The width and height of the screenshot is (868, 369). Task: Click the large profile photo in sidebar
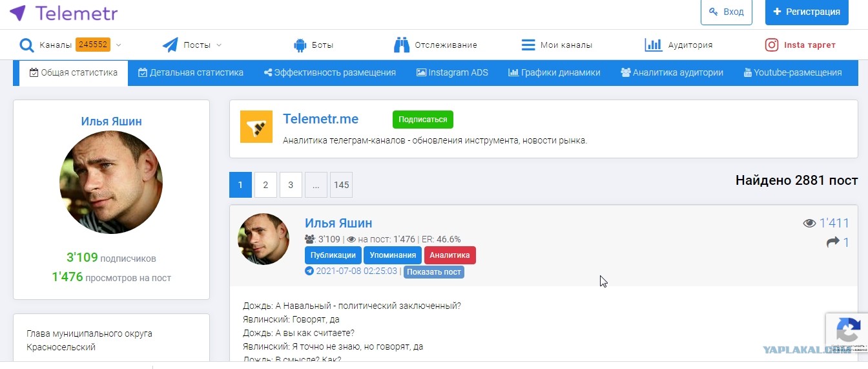point(111,182)
